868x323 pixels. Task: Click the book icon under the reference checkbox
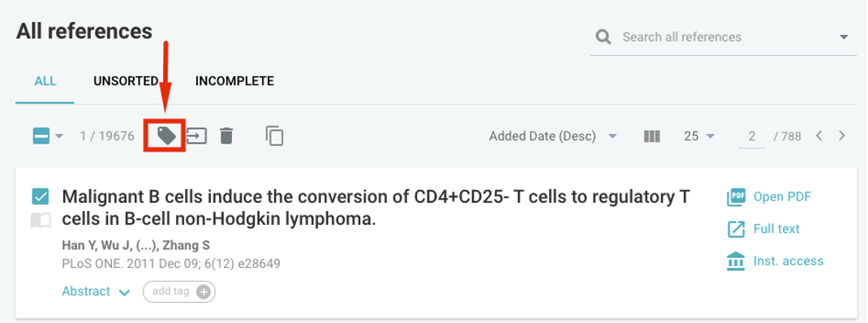point(41,221)
